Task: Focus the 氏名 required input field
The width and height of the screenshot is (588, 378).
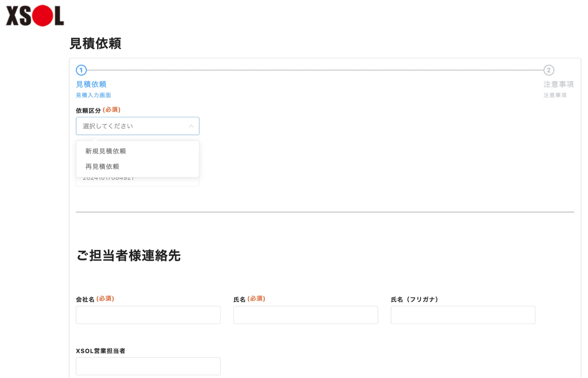Action: (305, 315)
